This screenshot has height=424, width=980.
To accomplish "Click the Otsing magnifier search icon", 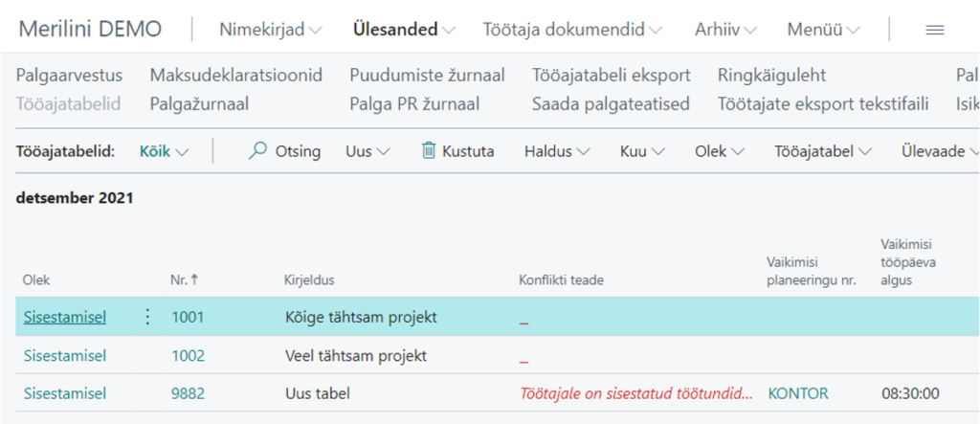I will [x=257, y=151].
